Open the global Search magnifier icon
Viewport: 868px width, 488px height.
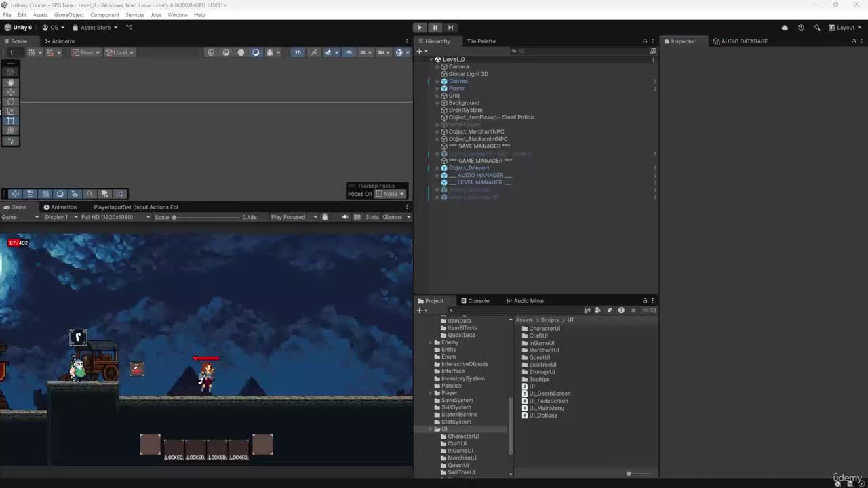(817, 28)
